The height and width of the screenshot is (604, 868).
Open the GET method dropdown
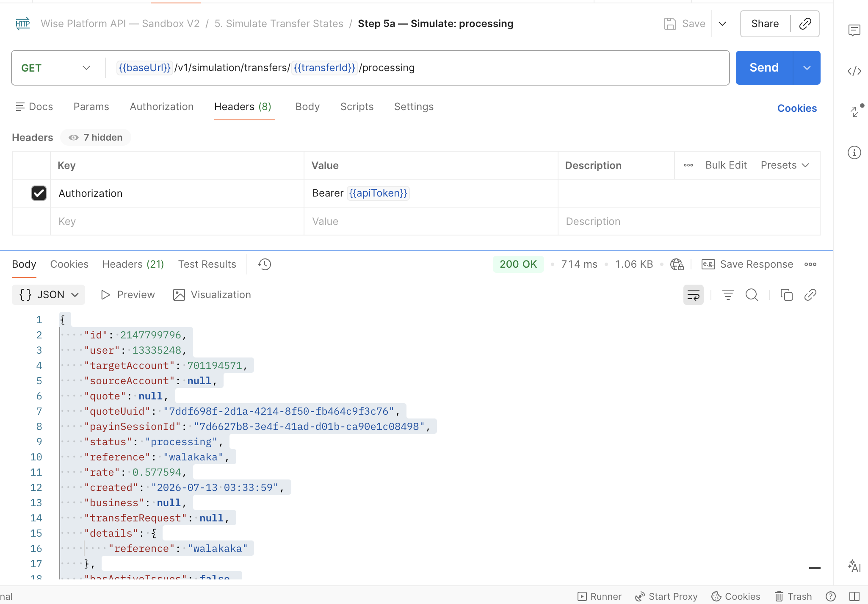click(56, 68)
